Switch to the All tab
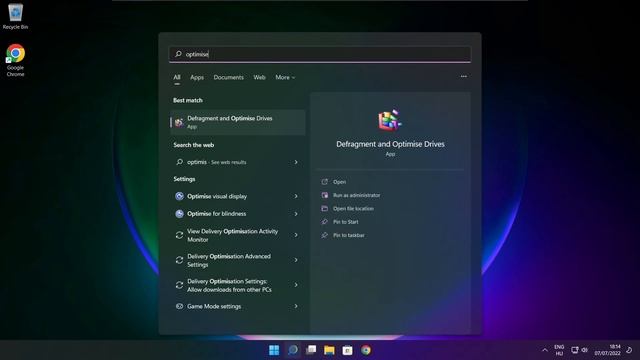 (x=177, y=77)
